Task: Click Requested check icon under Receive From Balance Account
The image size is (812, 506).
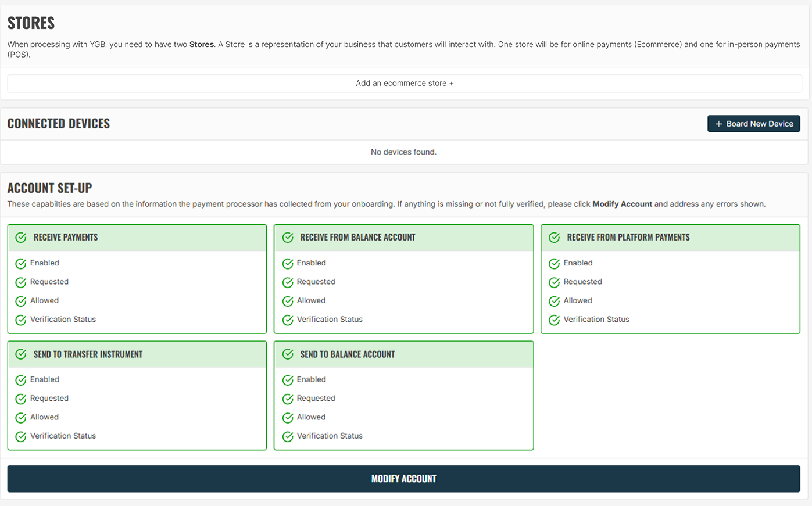Action: click(288, 282)
